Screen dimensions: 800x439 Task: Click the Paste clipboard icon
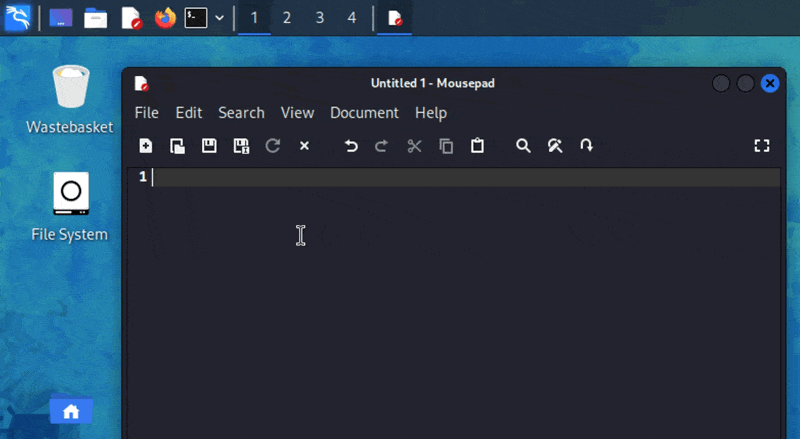[477, 146]
